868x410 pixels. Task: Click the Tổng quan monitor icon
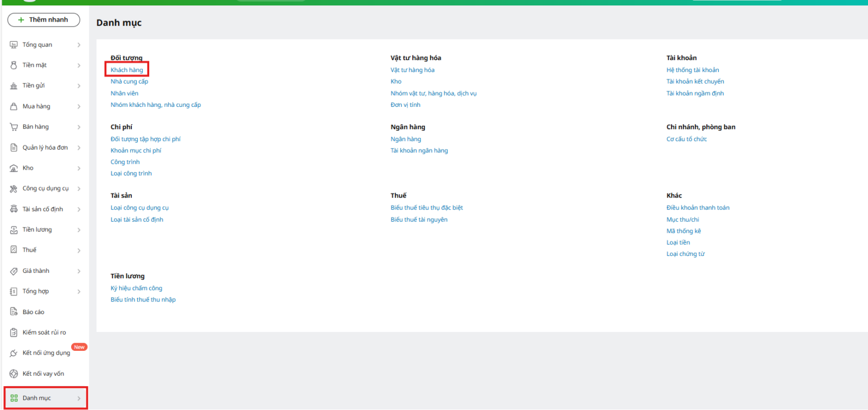[14, 45]
